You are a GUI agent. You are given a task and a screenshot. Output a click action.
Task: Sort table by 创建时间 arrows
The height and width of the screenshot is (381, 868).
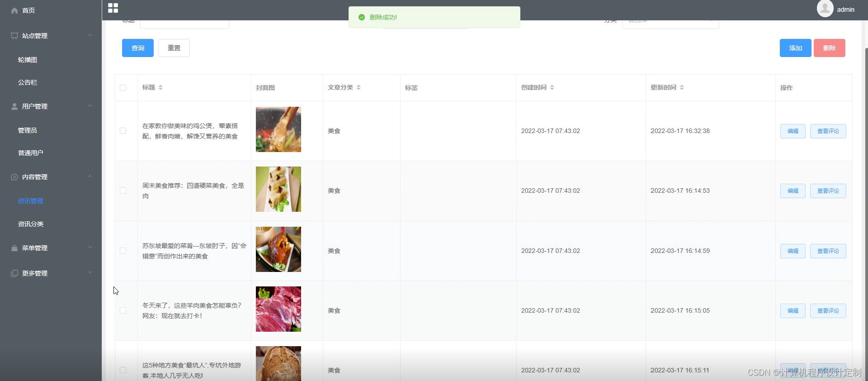552,87
